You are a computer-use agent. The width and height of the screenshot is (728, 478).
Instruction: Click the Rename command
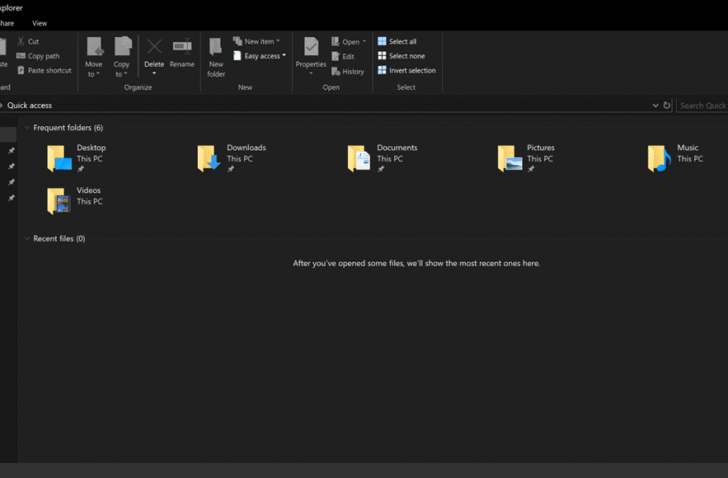182,53
